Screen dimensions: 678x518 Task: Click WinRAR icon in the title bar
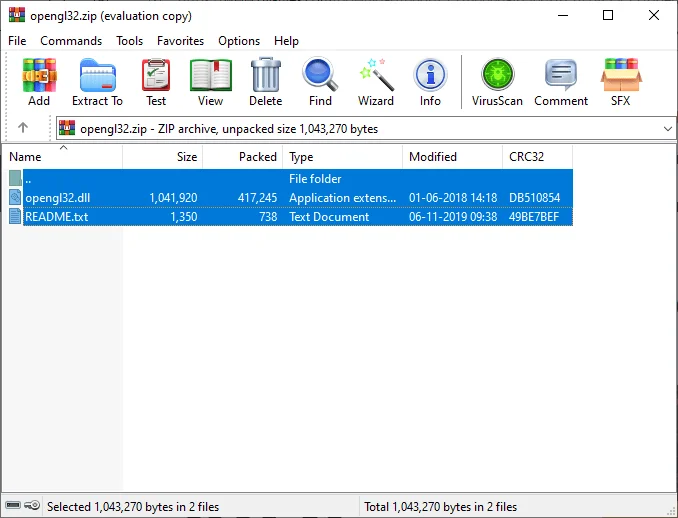tap(16, 14)
